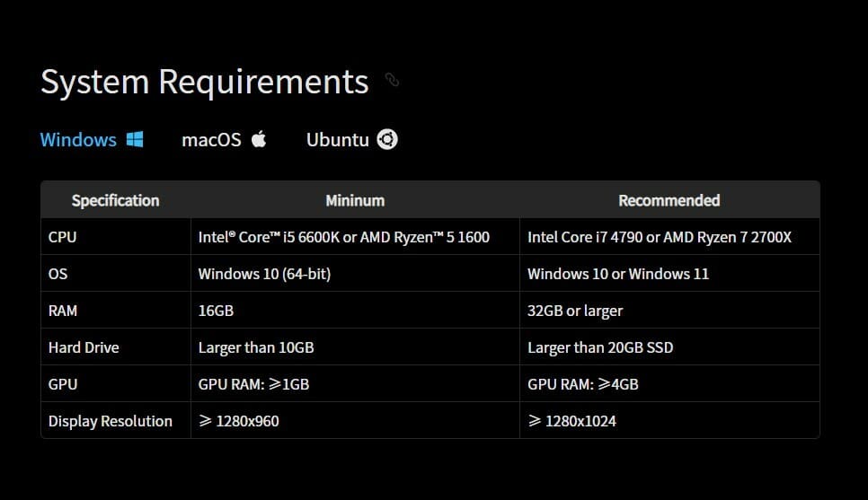
Task: Switch to the macOS tab
Action: (224, 139)
